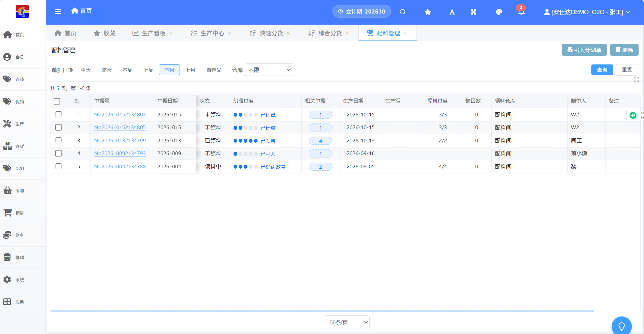Screen dimensions: 644x334
Task: Click the 重置 reset button
Action: [627, 70]
